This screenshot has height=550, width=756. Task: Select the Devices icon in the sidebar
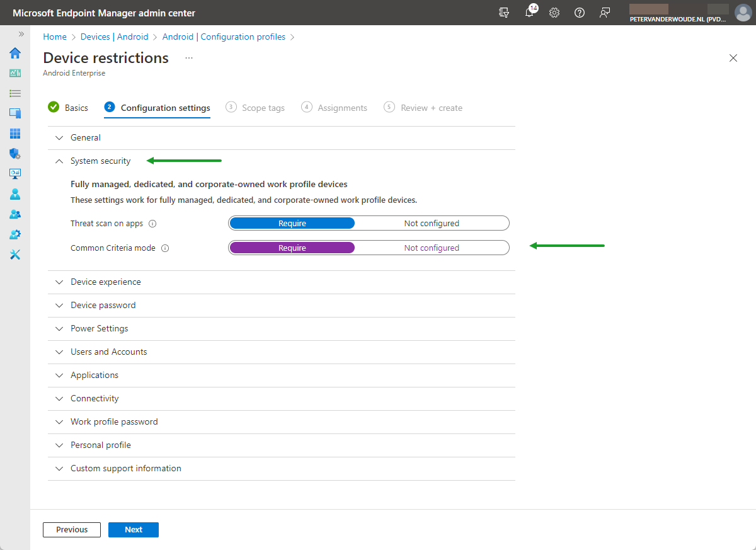[x=14, y=113]
